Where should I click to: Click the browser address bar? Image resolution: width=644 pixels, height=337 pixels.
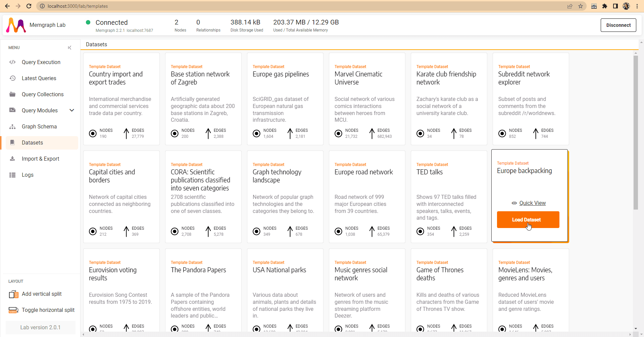click(302, 6)
